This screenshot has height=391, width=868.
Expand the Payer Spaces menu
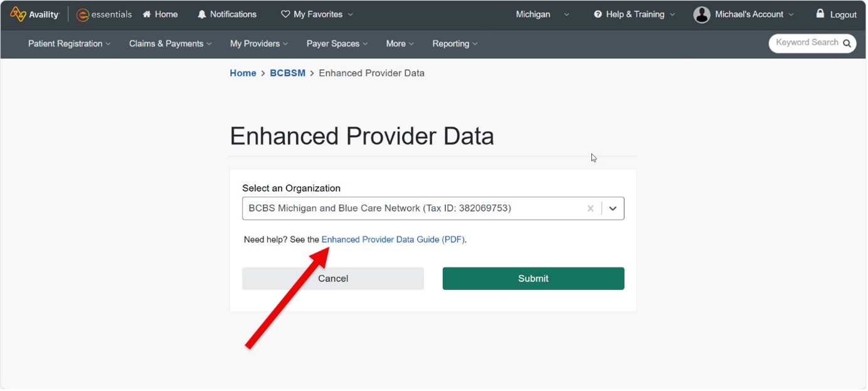pyautogui.click(x=337, y=44)
